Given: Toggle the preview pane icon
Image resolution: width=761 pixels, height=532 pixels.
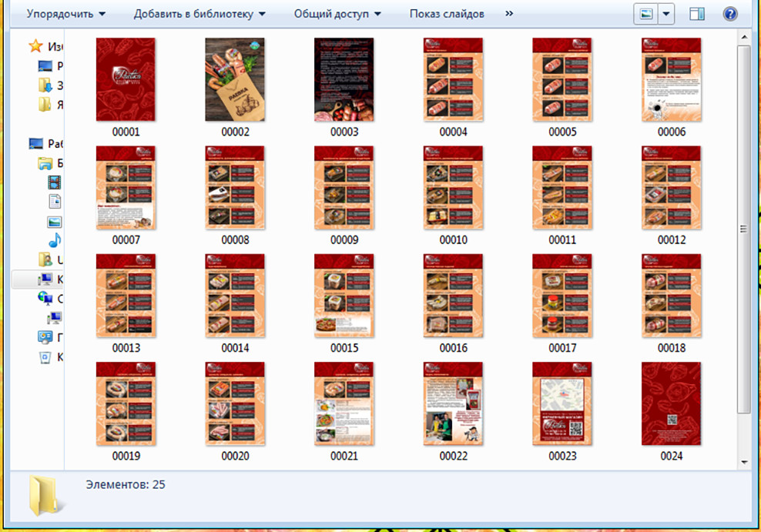Looking at the screenshot, I should click(697, 14).
